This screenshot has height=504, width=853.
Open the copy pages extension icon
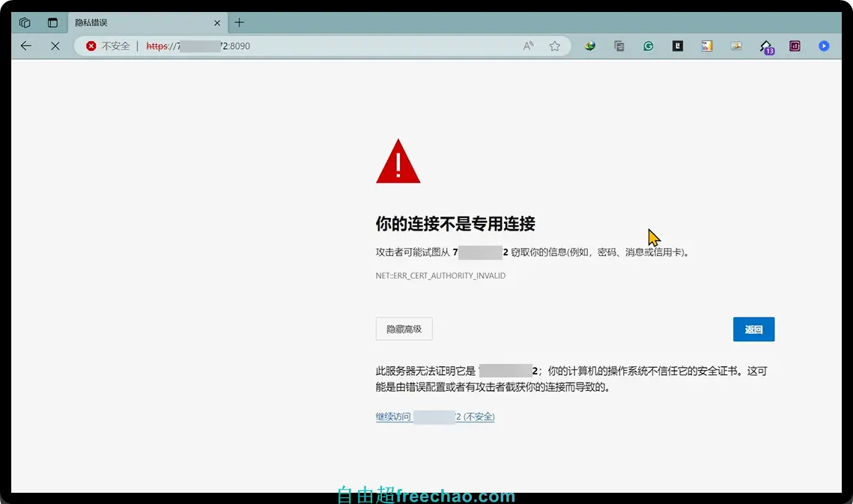coord(619,46)
